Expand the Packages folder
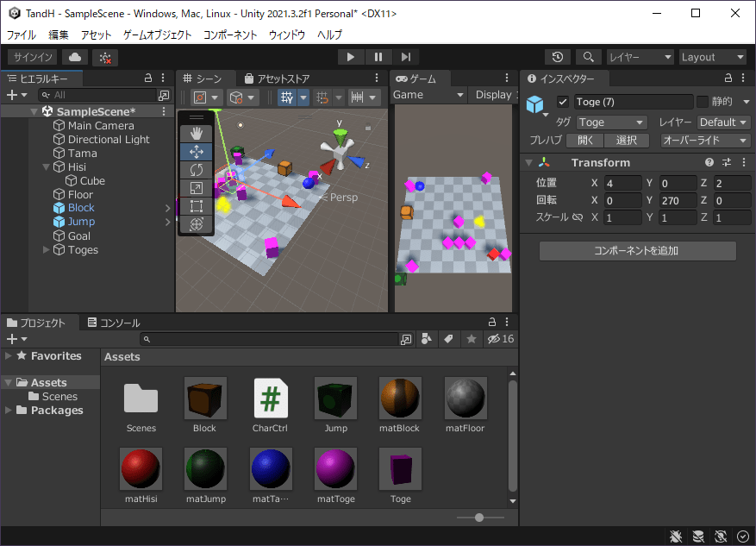Screen dimensions: 756x546 click(x=9, y=411)
